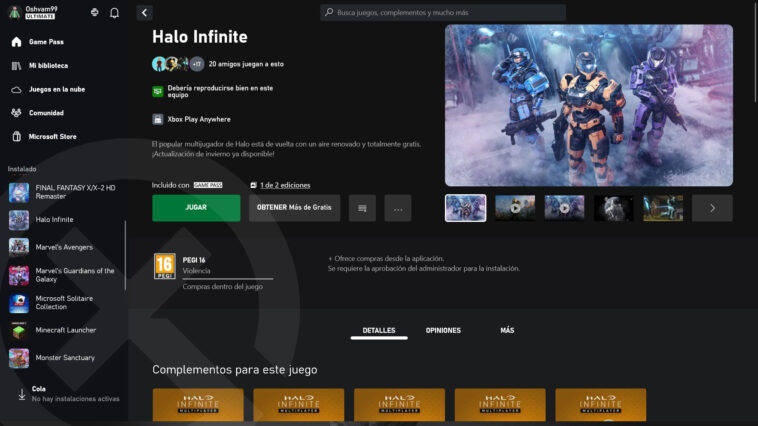This screenshot has height=426, width=758.
Task: Go back with the arrow button
Action: (144, 13)
